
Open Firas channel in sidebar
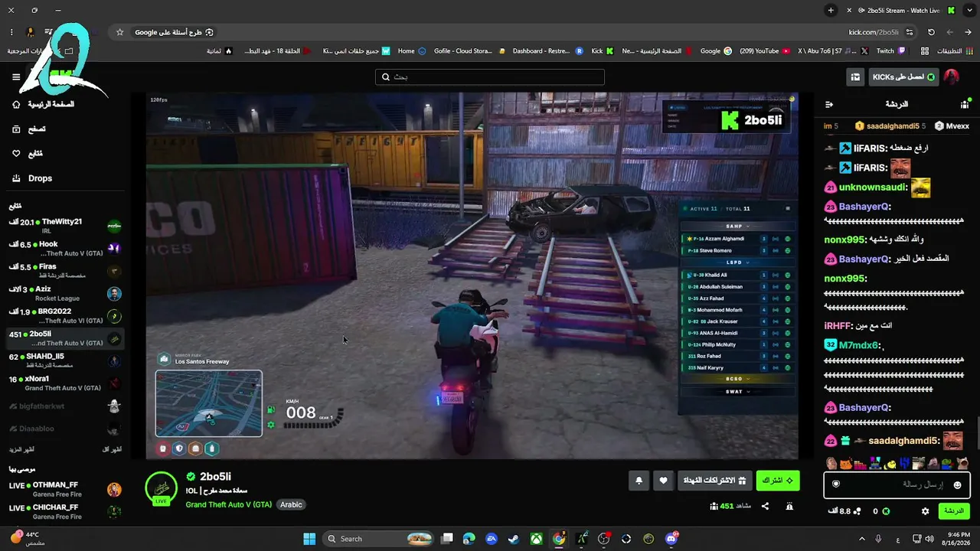(65, 271)
